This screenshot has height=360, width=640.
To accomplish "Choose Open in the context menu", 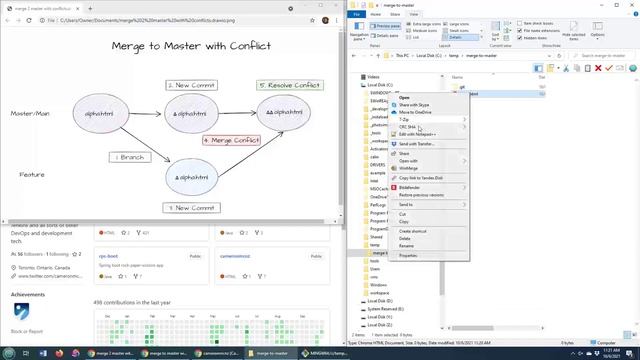I will coord(404,98).
